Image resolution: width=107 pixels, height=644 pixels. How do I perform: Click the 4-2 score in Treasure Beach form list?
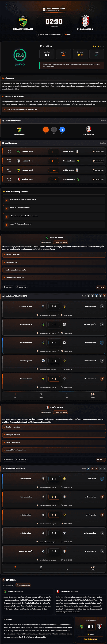[54, 379]
